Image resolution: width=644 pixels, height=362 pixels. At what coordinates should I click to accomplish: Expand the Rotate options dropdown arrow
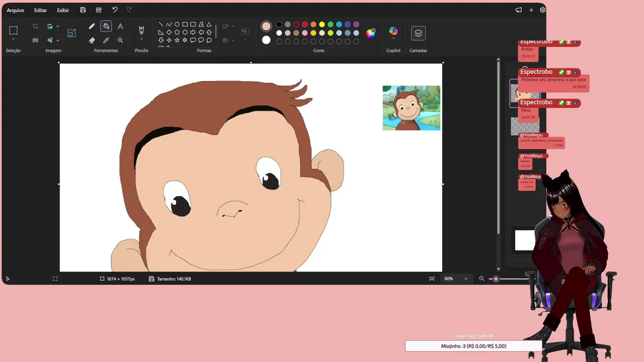(58, 26)
